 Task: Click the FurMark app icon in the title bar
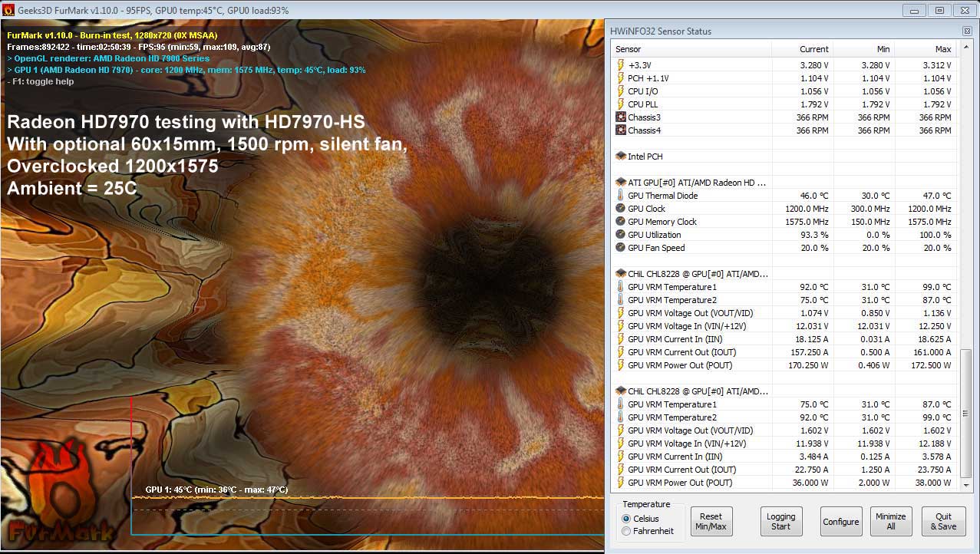8,10
